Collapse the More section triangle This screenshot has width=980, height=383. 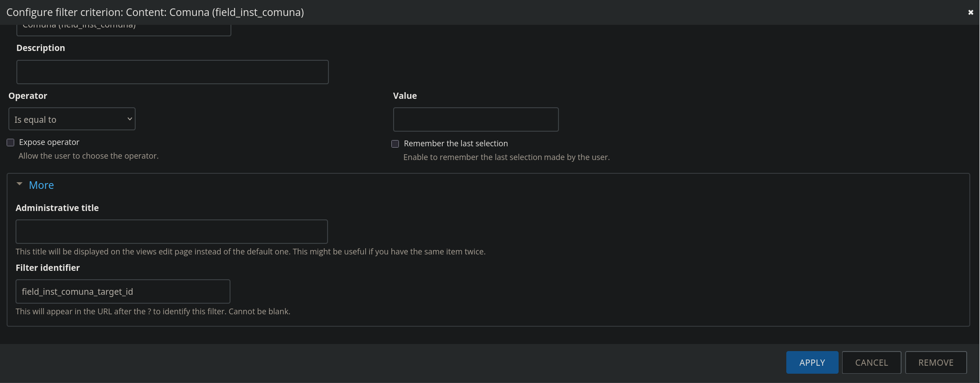[x=20, y=184]
